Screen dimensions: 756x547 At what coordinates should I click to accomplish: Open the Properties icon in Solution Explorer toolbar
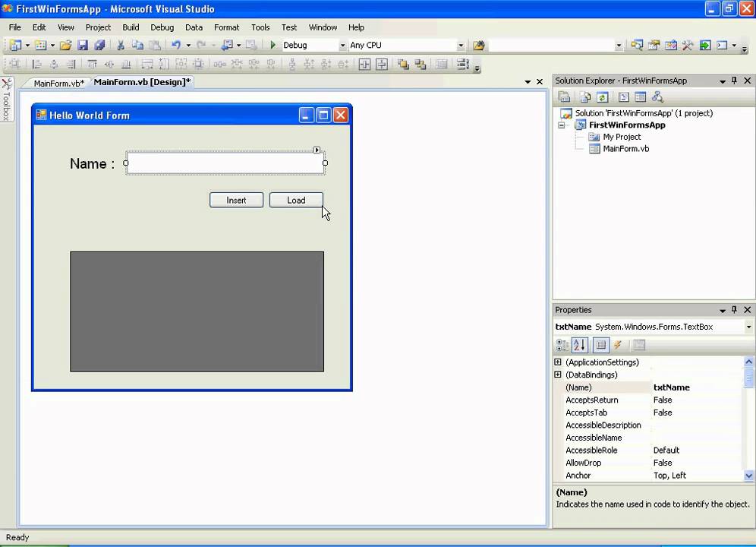pos(564,97)
